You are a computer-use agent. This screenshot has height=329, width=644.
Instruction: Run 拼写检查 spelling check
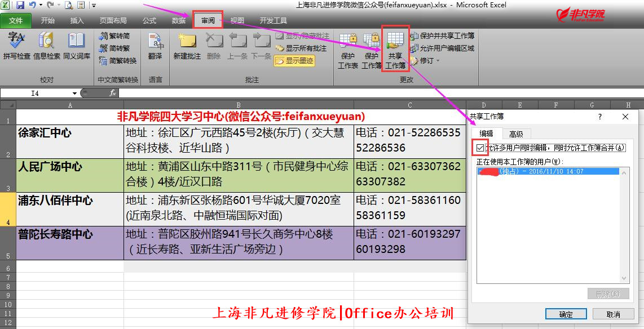pos(16,46)
